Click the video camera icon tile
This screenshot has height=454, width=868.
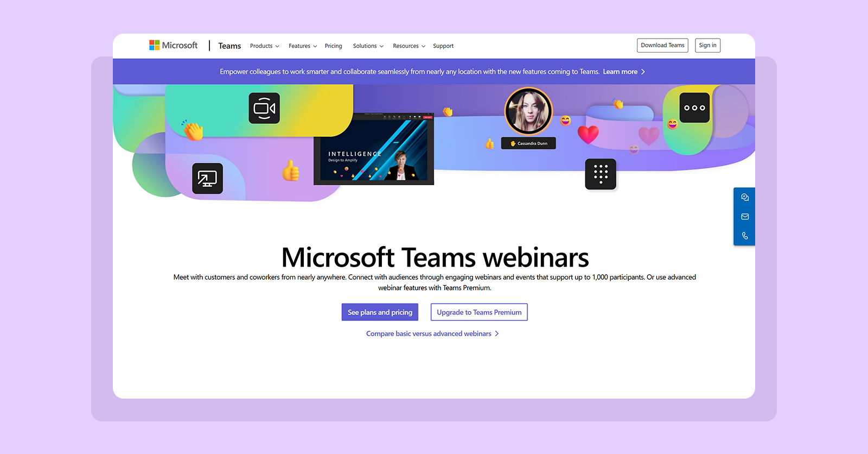(264, 108)
